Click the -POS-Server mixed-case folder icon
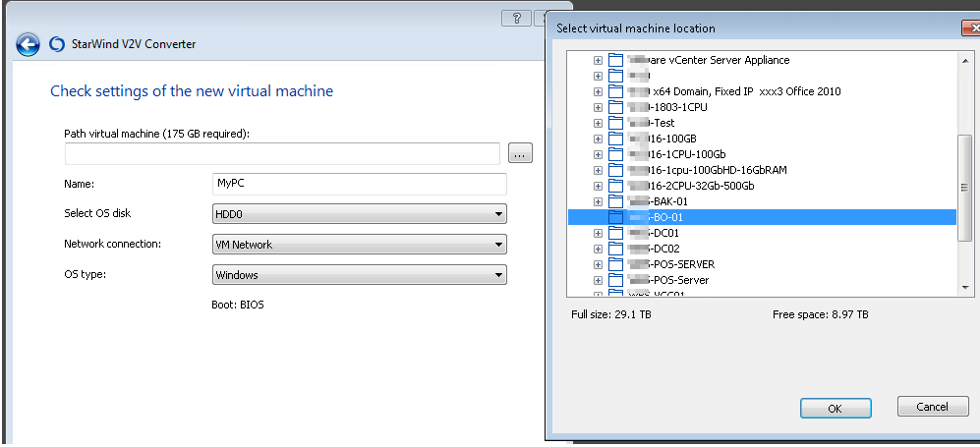 (616, 280)
